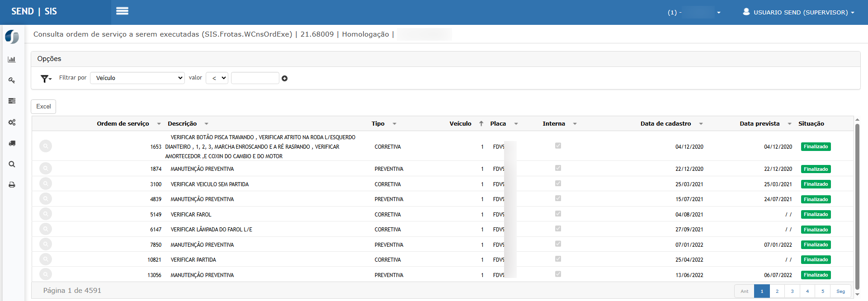Go to page 3 in pagination
The height and width of the screenshot is (301, 868).
(792, 292)
